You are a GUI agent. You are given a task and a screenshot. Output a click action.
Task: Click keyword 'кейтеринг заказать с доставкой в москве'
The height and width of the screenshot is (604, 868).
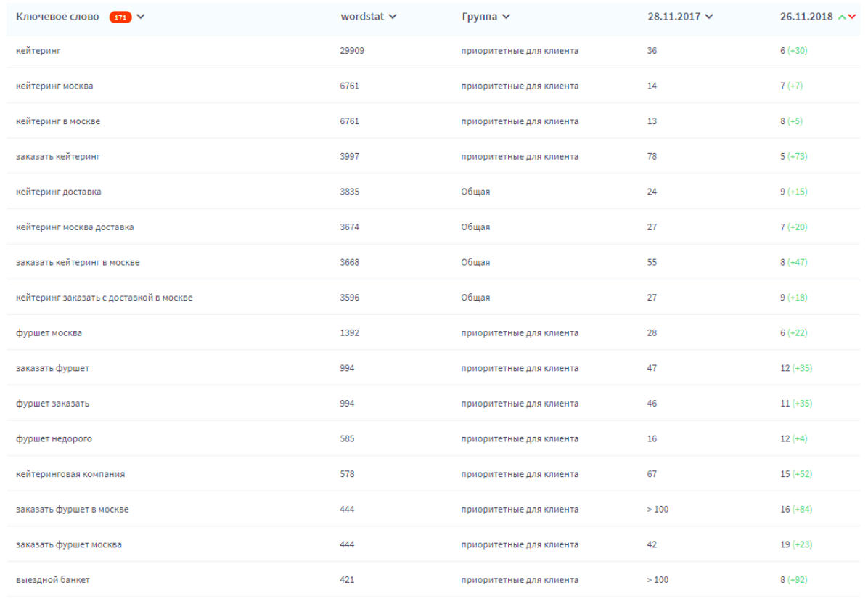tap(104, 298)
